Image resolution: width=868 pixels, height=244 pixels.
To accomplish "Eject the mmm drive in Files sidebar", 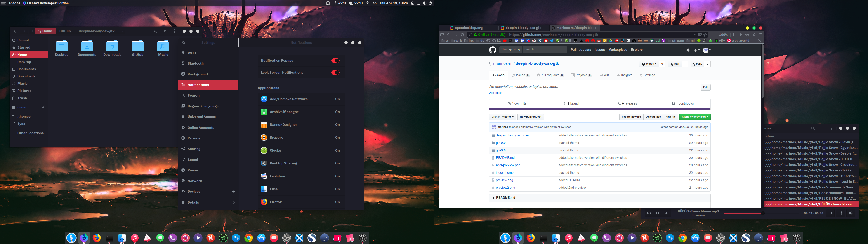I will (x=43, y=107).
